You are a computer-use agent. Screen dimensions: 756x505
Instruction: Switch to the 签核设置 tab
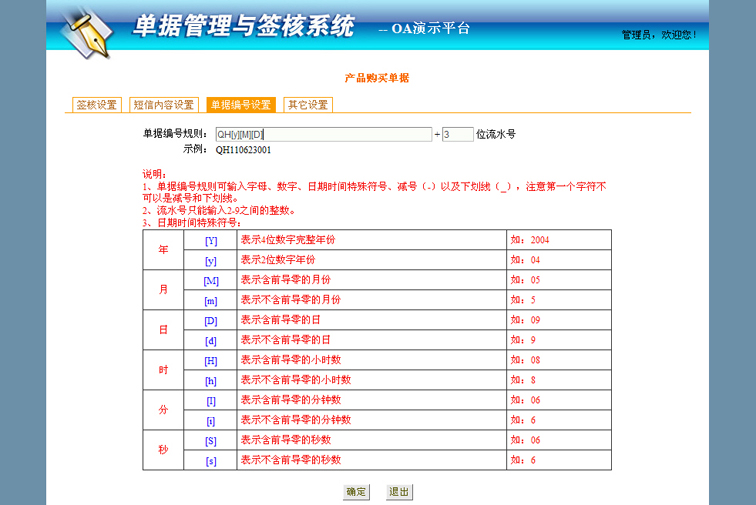[97, 105]
